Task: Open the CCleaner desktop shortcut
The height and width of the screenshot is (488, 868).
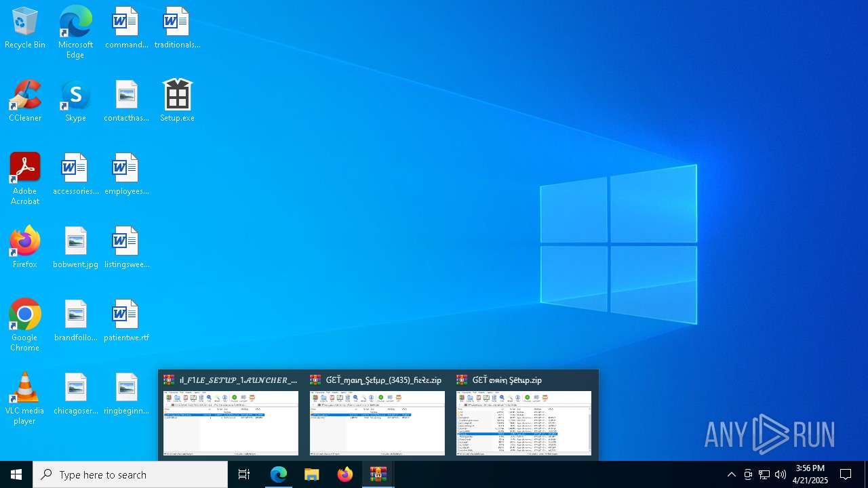Action: (25, 102)
